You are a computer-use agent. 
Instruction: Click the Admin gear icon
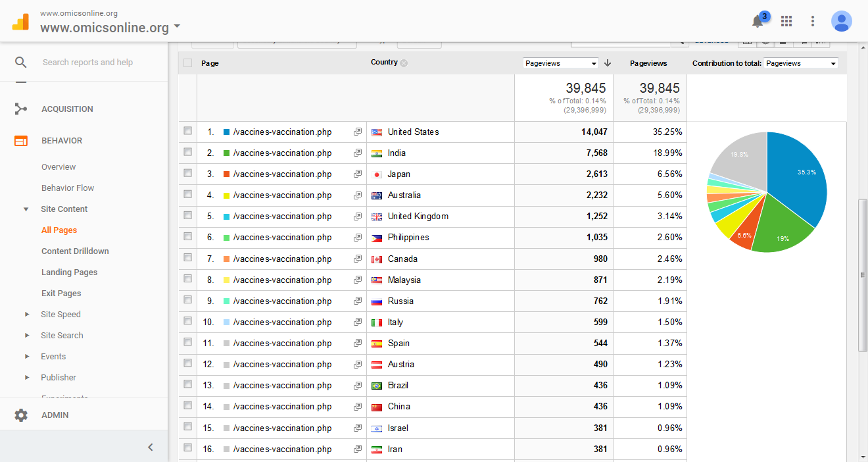pos(21,415)
